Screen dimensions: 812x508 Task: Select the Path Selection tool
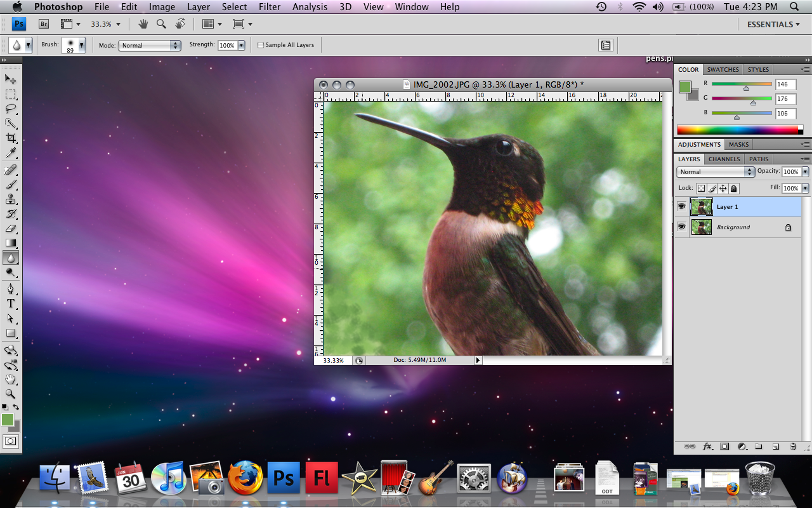coord(11,318)
